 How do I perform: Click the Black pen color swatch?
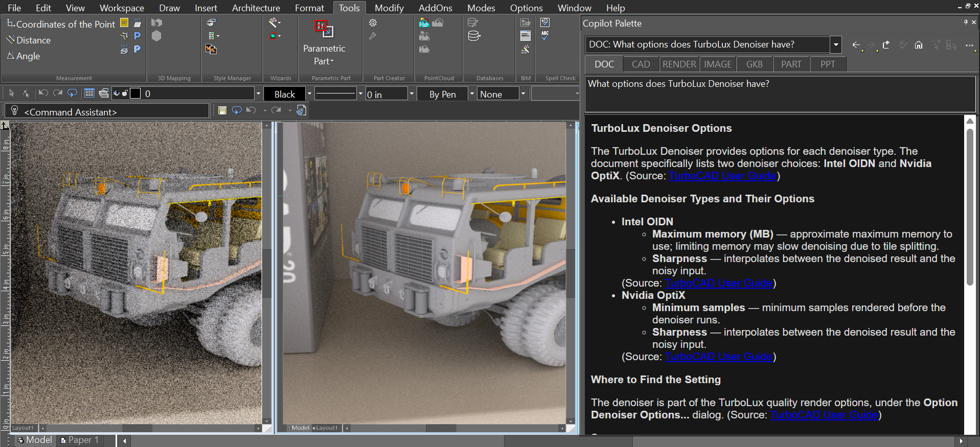click(x=285, y=94)
